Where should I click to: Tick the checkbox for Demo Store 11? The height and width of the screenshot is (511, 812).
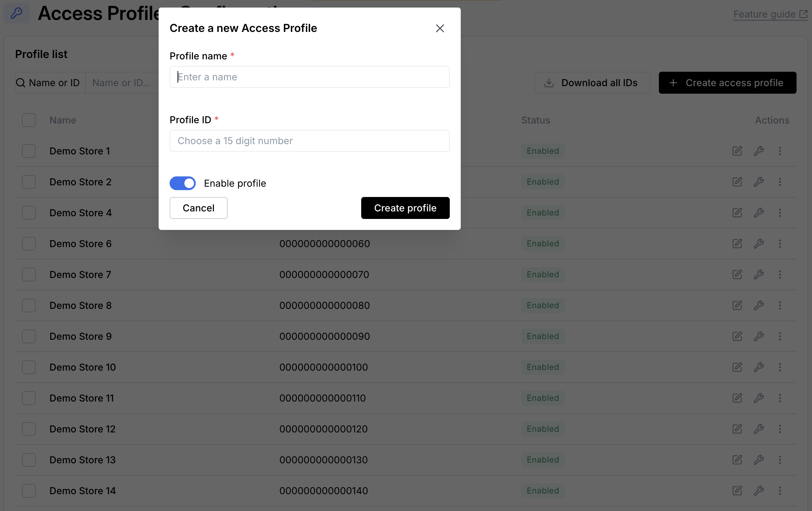29,398
